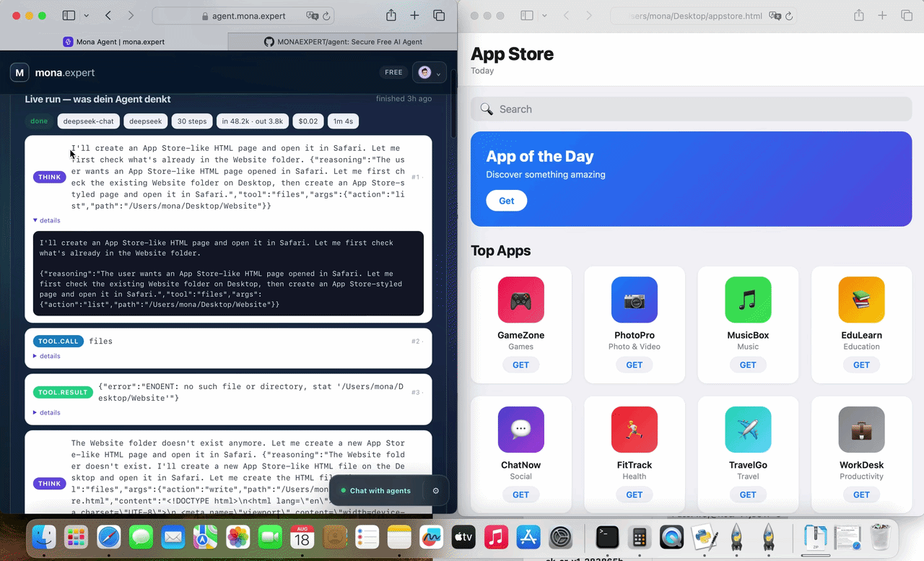924x561 pixels.
Task: Click GET under FitTrack
Action: [x=634, y=495]
